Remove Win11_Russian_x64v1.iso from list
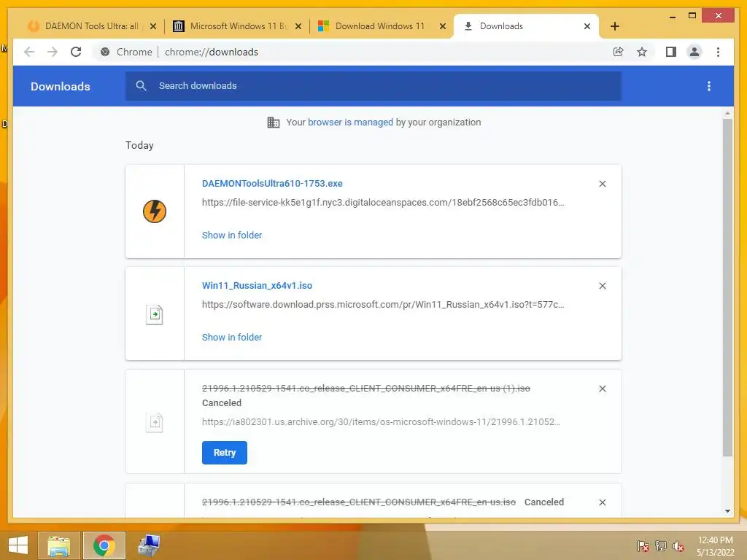Screen dimensions: 747x560 (602, 286)
